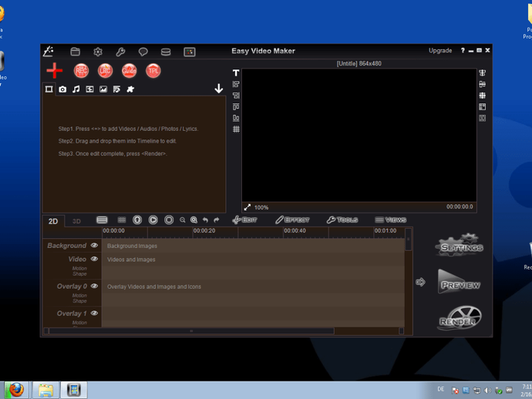This screenshot has width=532, height=399.
Task: Click the align right icon beside preview
Action: pos(236,96)
